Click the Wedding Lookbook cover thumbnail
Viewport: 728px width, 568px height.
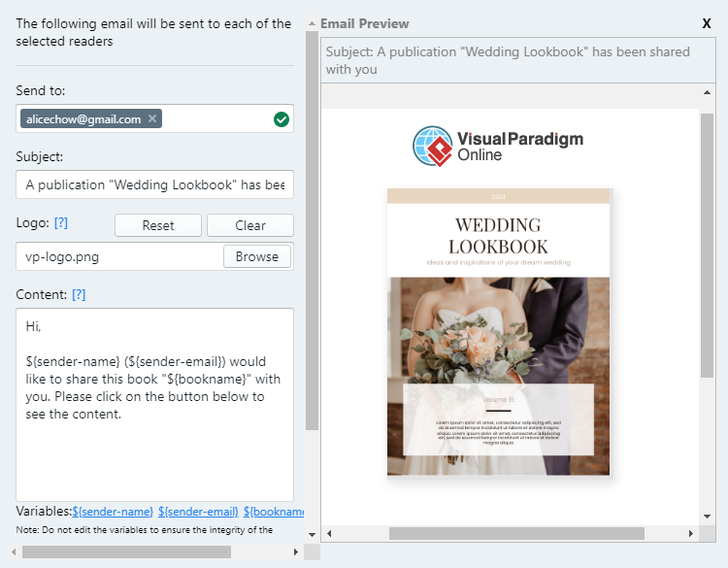[499, 332]
